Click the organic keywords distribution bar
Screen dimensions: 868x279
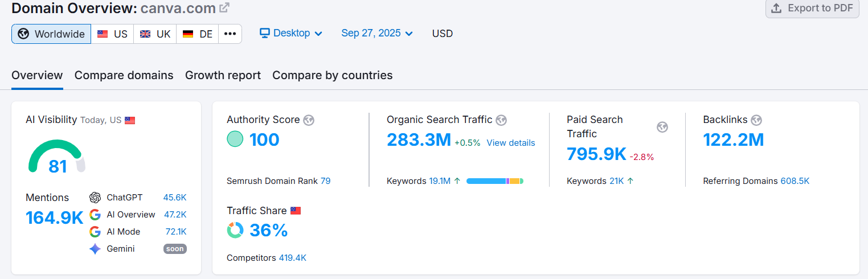(495, 181)
